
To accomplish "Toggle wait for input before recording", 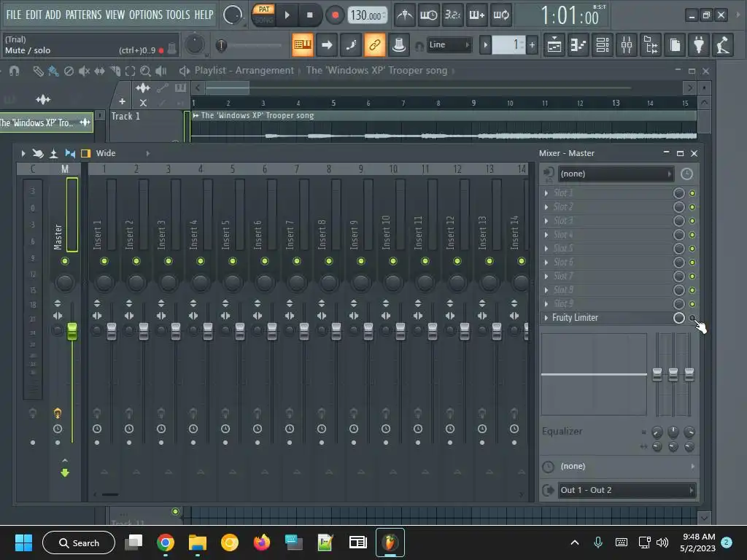I will (x=428, y=15).
